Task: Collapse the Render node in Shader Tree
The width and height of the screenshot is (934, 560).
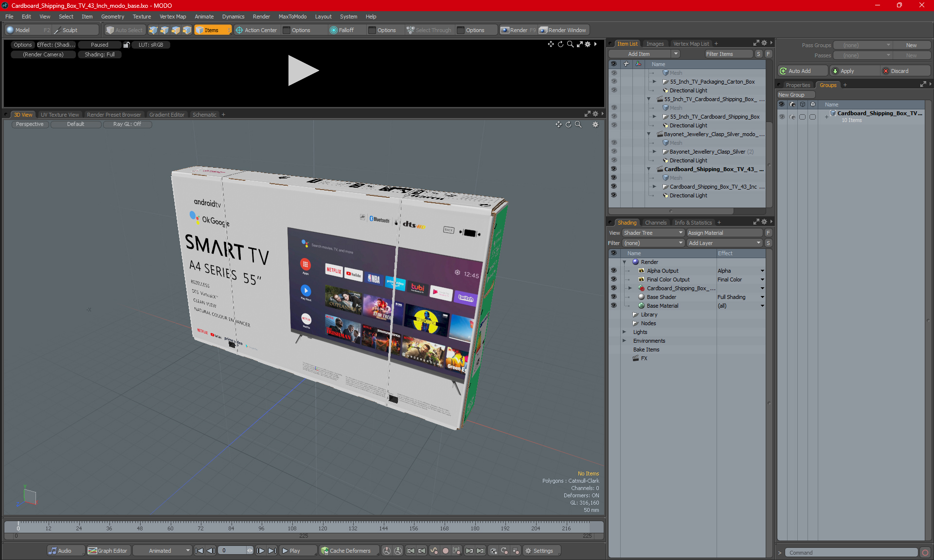Action: coord(625,262)
